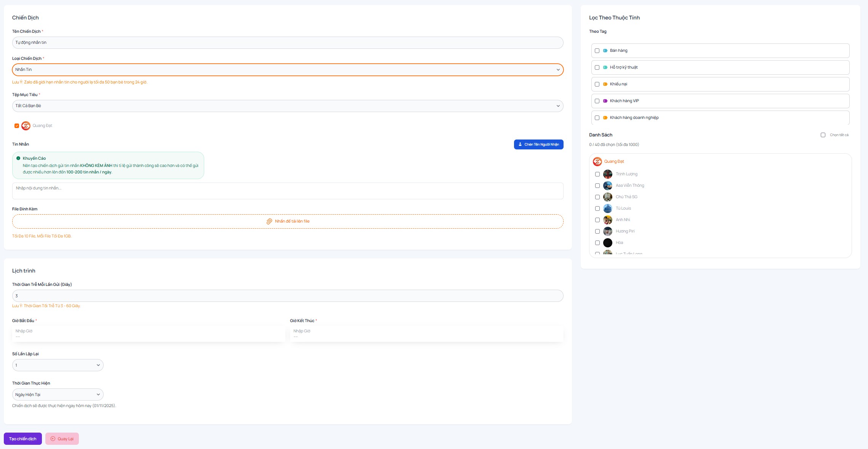868x449 pixels.
Task: Open the Thời Gian Thực Hiện dropdown
Action: click(x=58, y=394)
